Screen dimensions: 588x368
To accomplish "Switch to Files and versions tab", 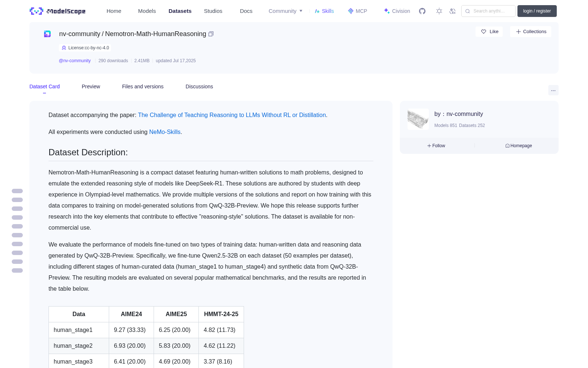I will (x=143, y=86).
